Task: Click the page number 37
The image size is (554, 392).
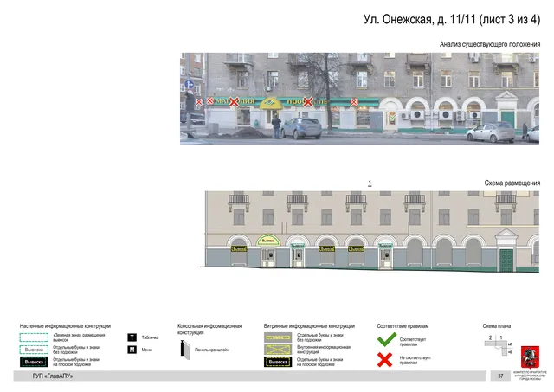Action: (x=500, y=376)
